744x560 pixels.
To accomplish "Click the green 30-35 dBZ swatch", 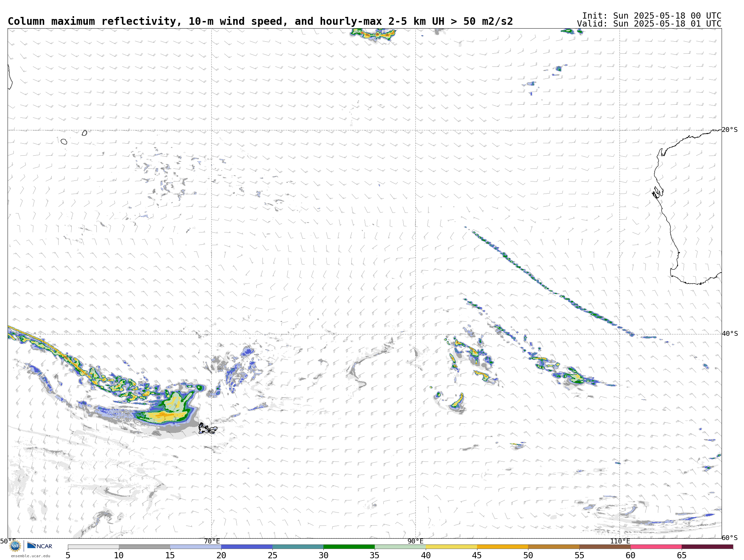I will coord(349,547).
